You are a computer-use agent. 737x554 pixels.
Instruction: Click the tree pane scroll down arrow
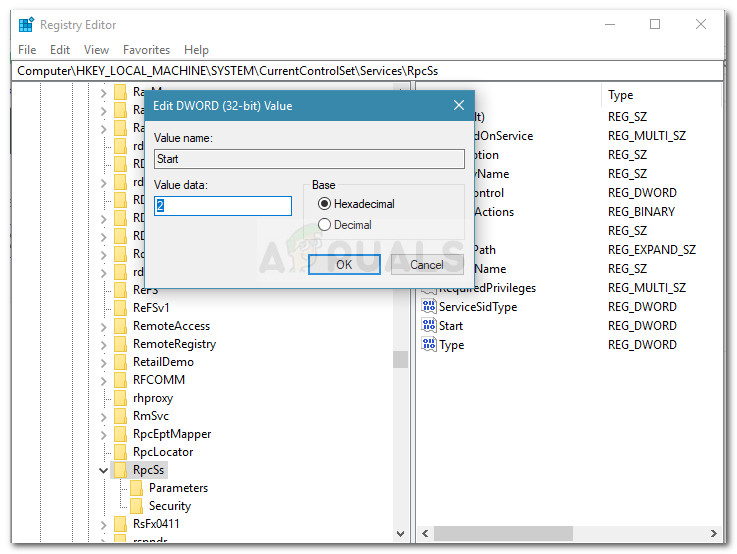[x=400, y=533]
